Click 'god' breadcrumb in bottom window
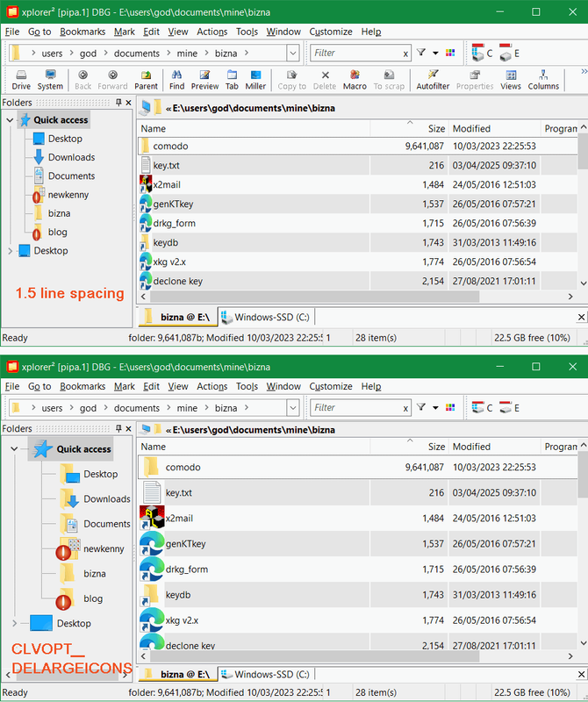This screenshot has height=702, width=588. (89, 408)
